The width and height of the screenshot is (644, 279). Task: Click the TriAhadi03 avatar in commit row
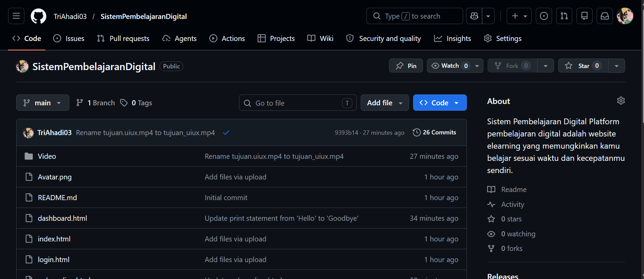(x=28, y=133)
